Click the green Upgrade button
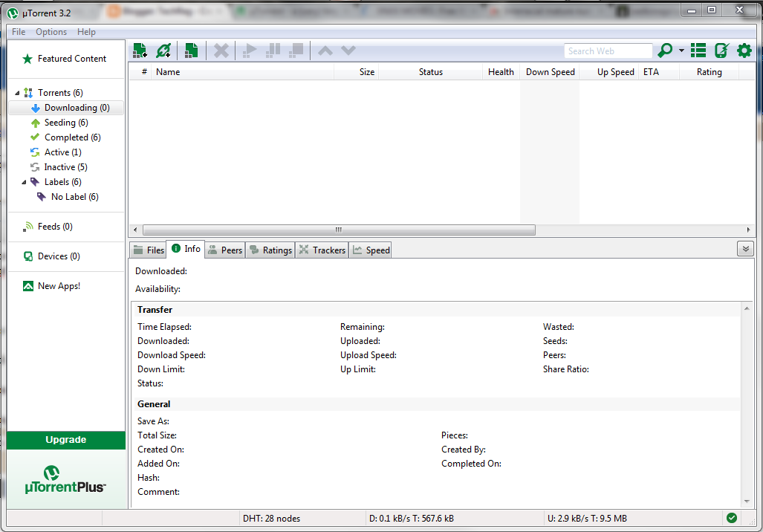Viewport: 763px width, 532px height. (x=66, y=440)
